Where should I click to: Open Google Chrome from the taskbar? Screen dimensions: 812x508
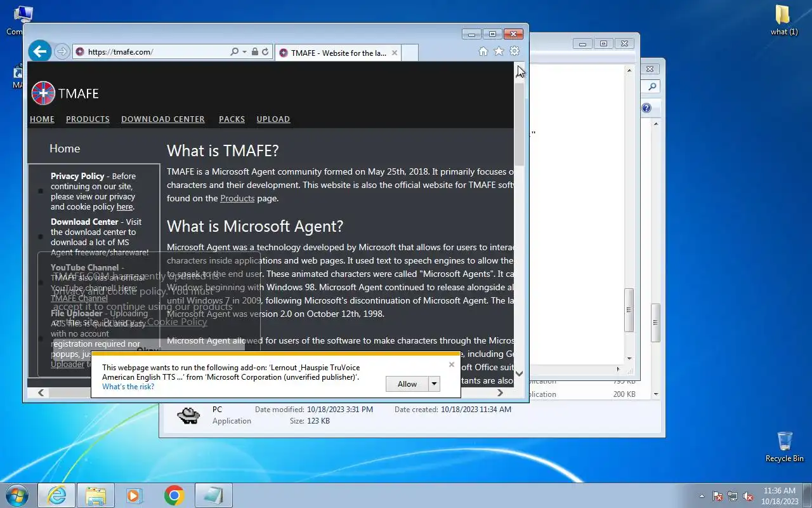tap(174, 495)
